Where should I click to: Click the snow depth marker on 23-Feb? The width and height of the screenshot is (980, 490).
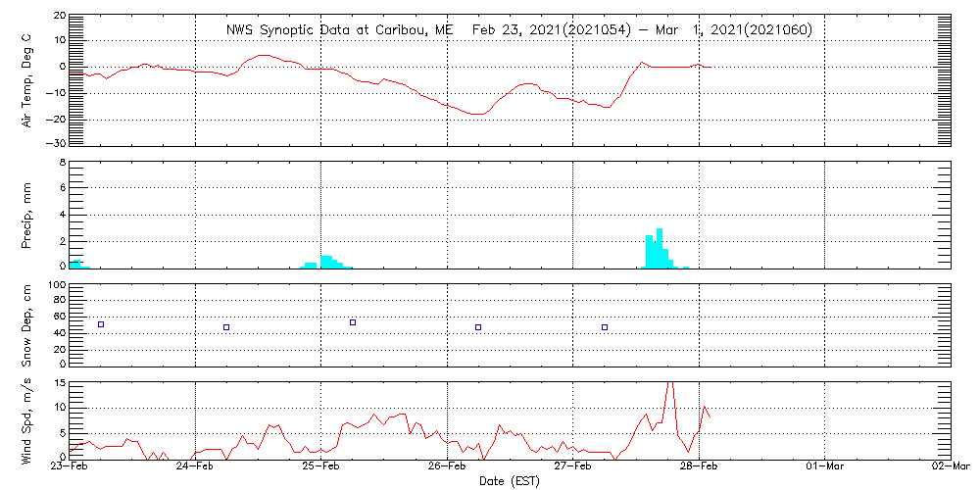101,324
